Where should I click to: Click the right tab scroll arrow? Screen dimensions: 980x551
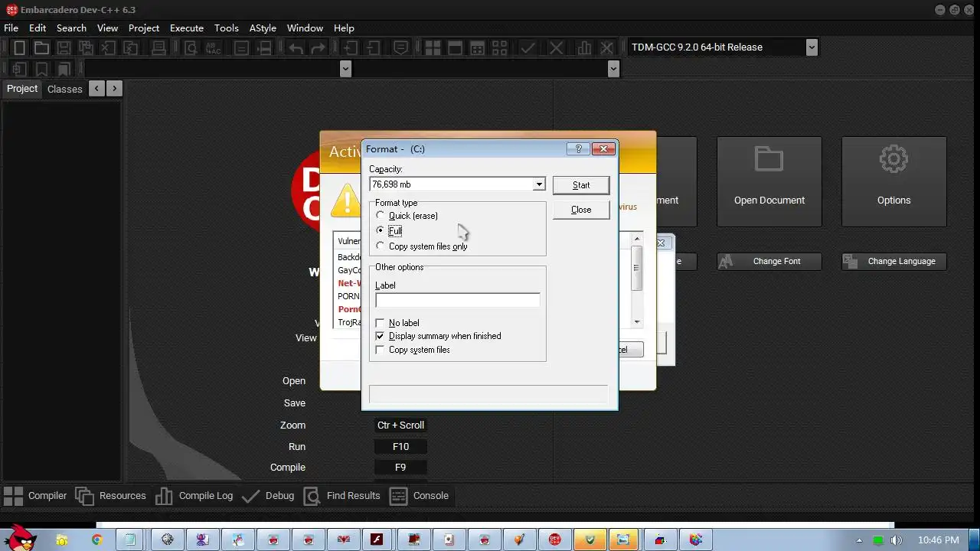(x=115, y=89)
